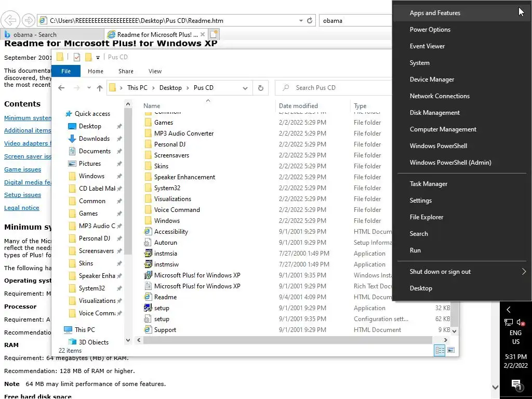
Task: Click navigation pane scroll up arrow
Action: [128, 104]
